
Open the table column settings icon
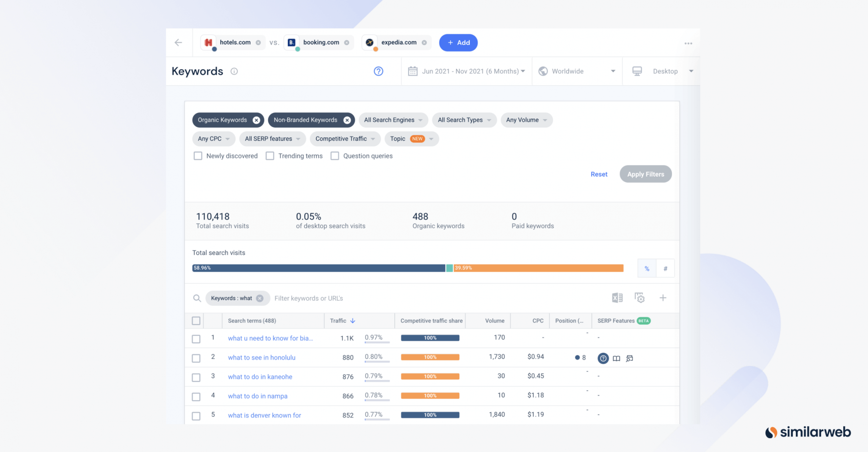coord(639,298)
